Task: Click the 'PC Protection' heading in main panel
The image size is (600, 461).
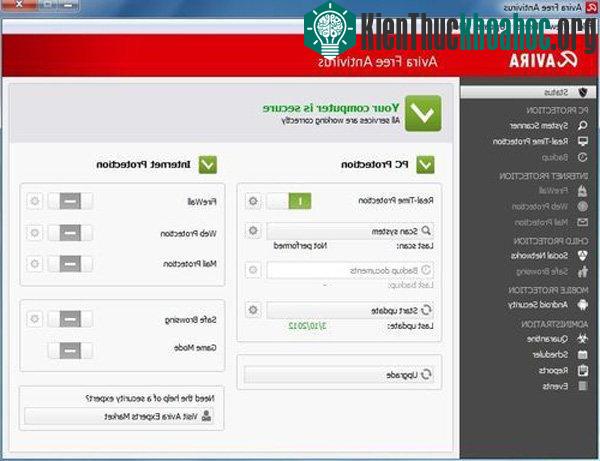Action: 375,165
